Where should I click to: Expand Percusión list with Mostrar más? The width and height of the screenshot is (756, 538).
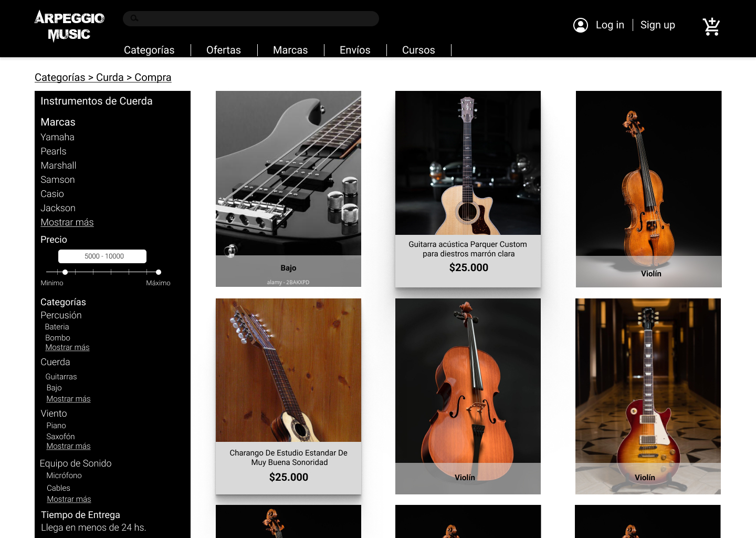[x=67, y=347]
